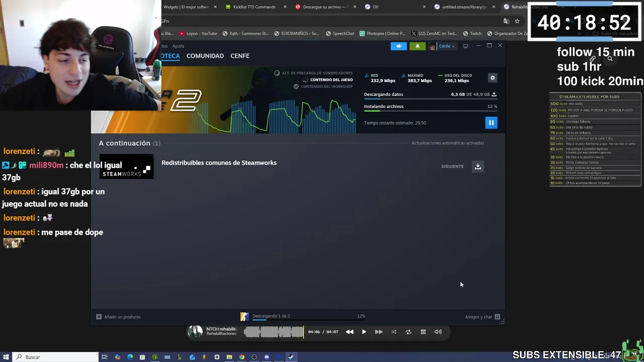Open Steam notifications bell

pos(417,46)
